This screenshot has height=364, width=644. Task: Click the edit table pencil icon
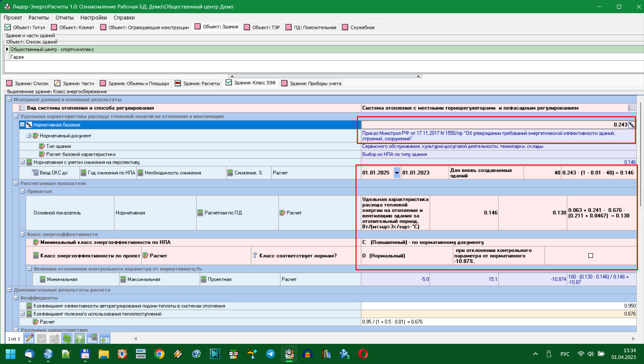[29, 338]
